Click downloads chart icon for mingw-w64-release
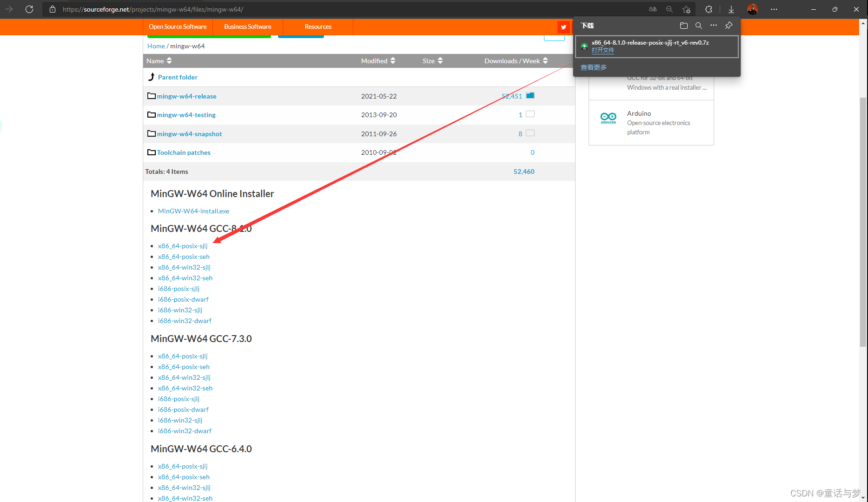 (x=530, y=95)
